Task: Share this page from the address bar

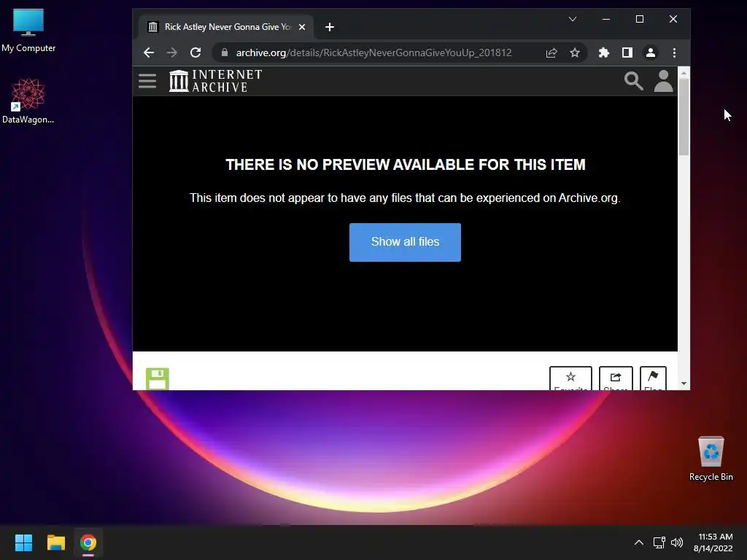Action: 551,52
